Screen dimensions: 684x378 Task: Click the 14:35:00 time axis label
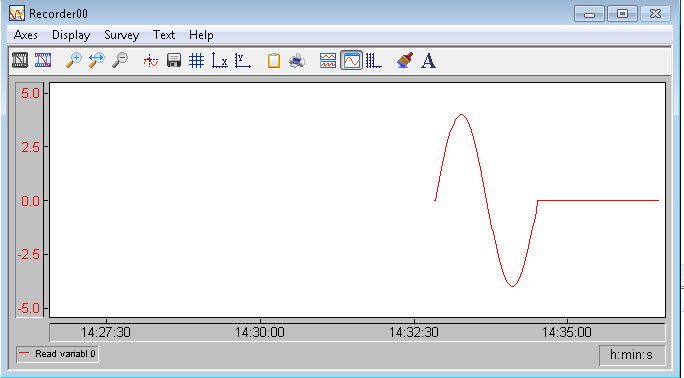pos(567,333)
